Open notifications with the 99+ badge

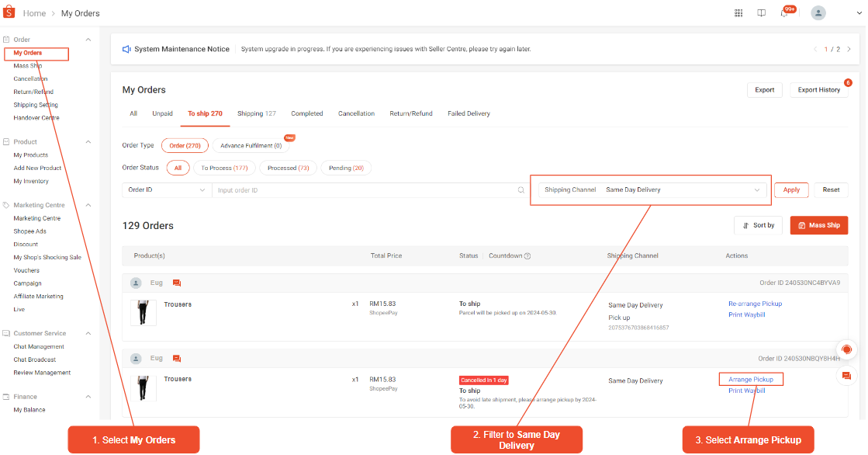coord(786,13)
